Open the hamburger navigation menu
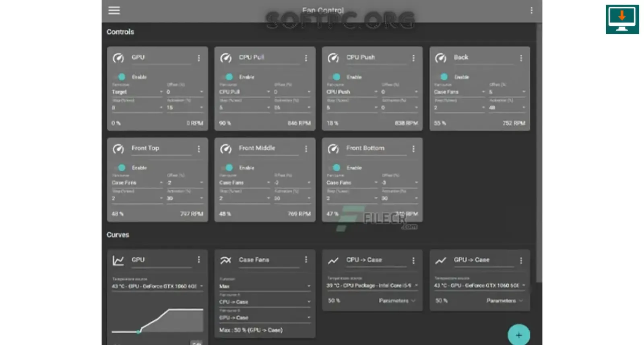644x345 pixels. click(114, 10)
